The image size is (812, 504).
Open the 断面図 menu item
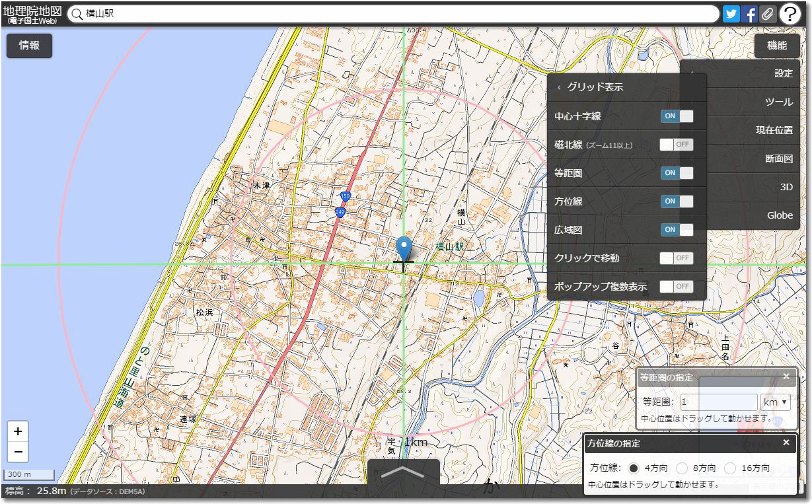(778, 159)
